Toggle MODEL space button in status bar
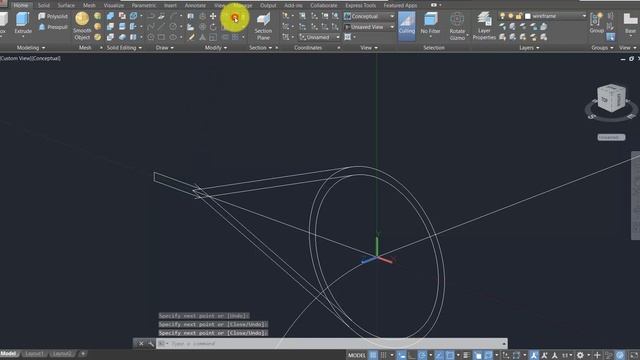640x360 pixels. [x=357, y=356]
